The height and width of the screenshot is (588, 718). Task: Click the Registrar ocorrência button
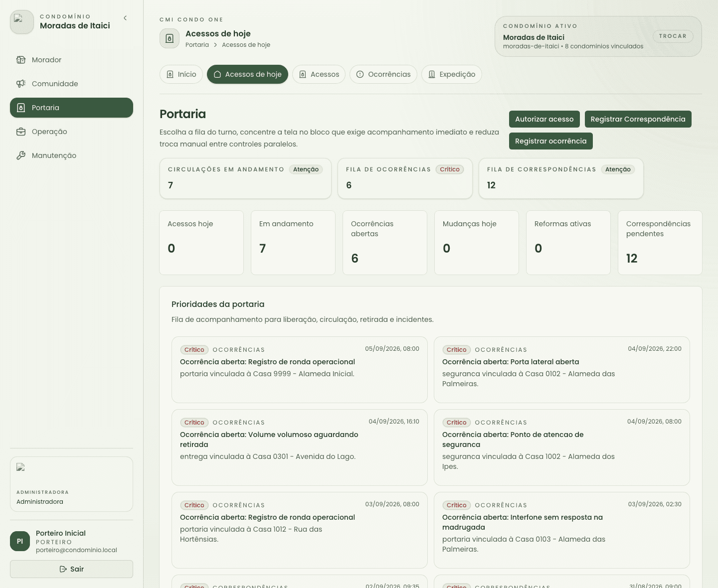(551, 141)
